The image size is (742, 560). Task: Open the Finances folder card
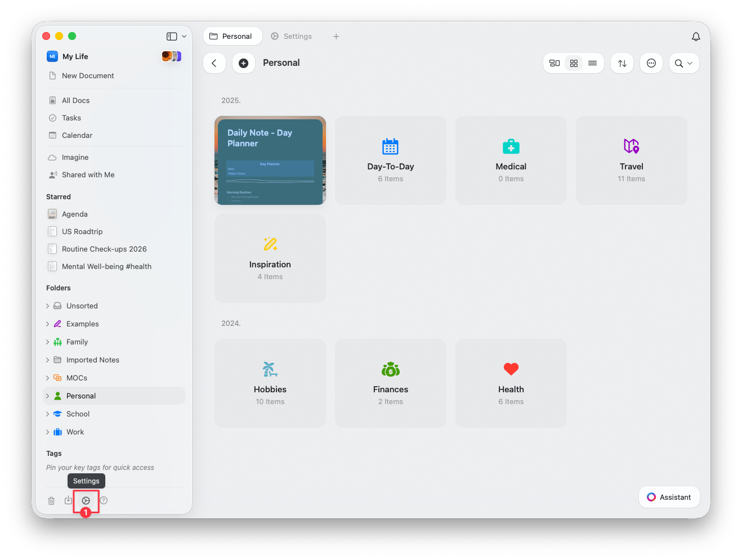[391, 383]
